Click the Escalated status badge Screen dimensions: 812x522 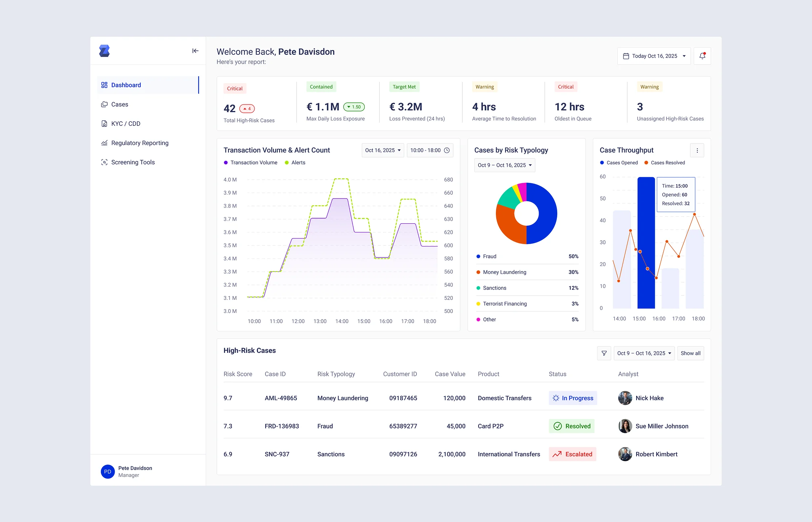point(572,454)
